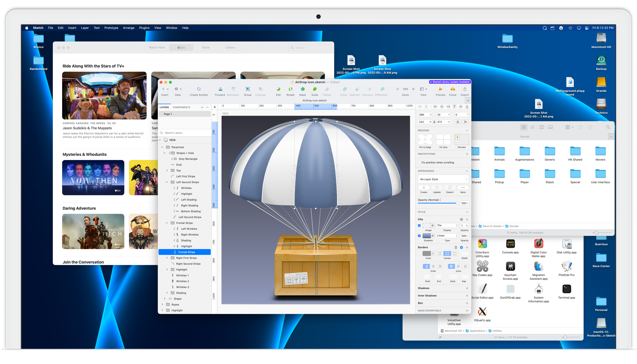The image size is (637, 364).
Task: Apply the Mask tool icon
Action: pos(303,89)
